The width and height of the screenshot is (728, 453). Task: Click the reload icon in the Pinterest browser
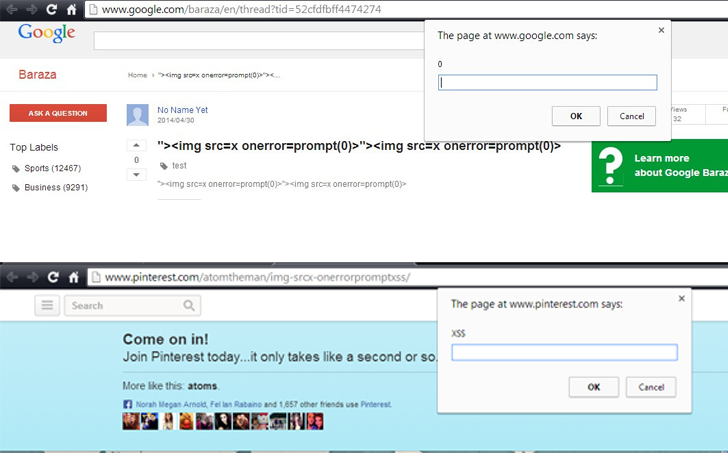click(x=53, y=277)
